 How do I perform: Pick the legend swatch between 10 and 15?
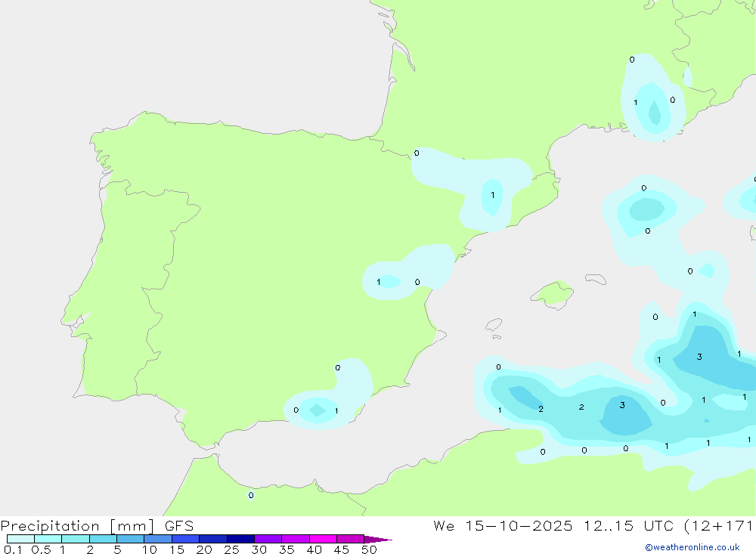[x=158, y=539]
